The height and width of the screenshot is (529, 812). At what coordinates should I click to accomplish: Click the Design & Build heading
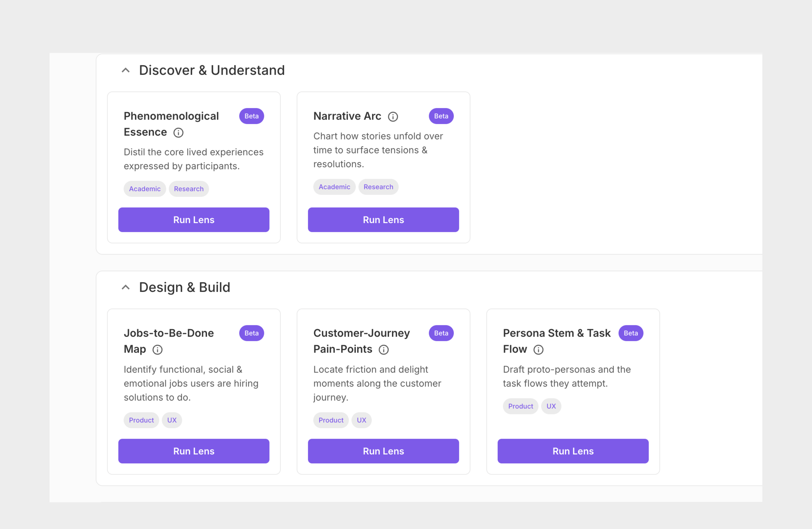pos(185,287)
